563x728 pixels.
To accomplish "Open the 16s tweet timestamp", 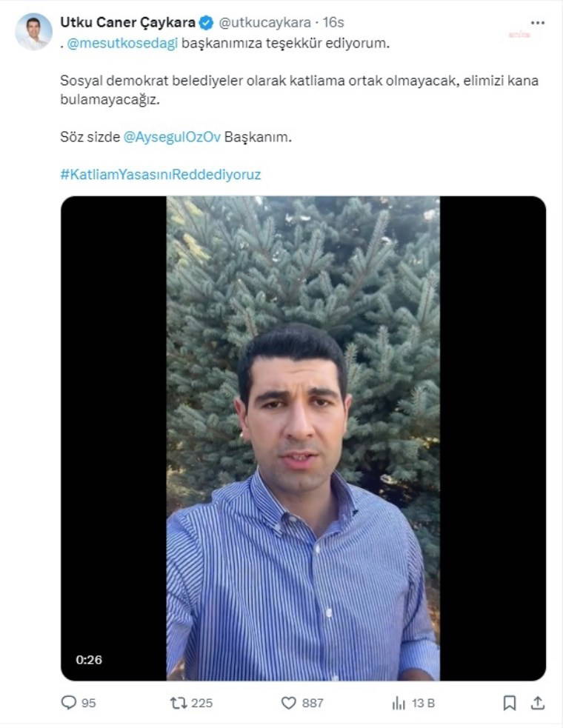I will [x=333, y=22].
